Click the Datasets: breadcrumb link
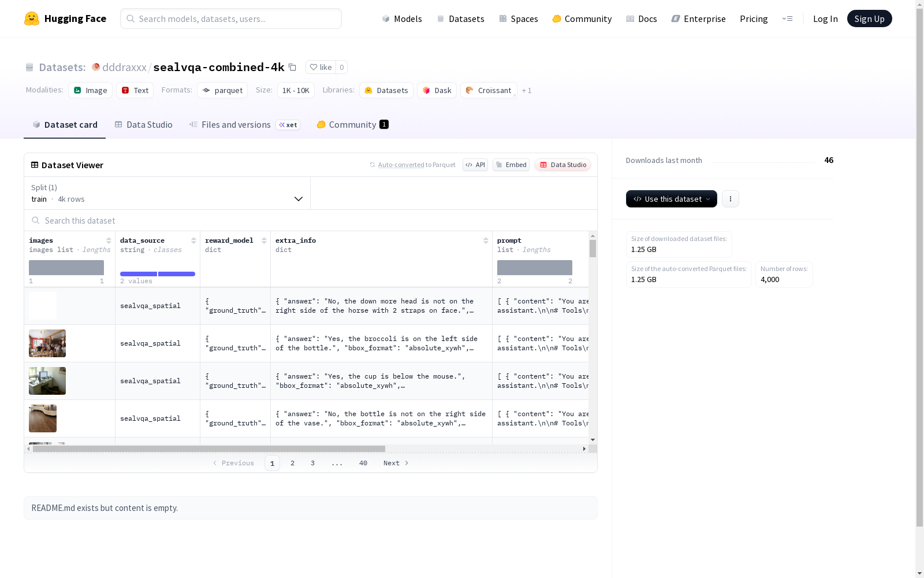This screenshot has height=578, width=924. [62, 67]
